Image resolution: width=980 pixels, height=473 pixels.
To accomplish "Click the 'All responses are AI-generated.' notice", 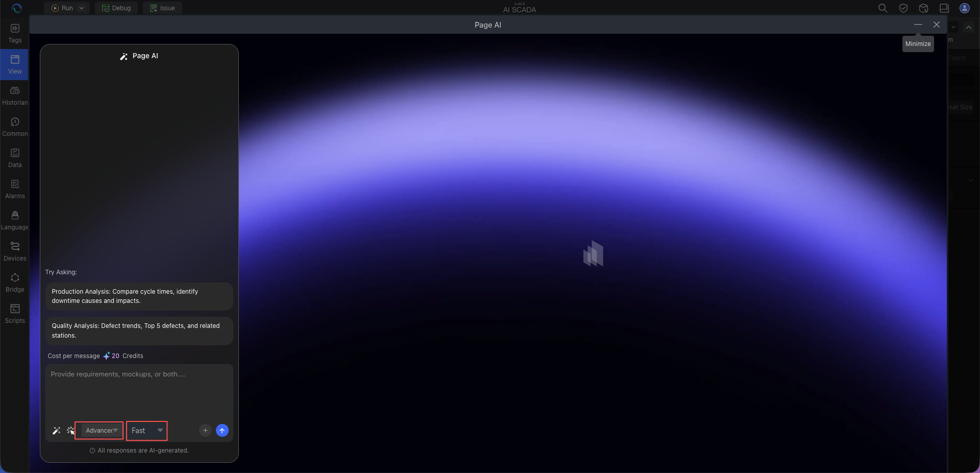I will pyautogui.click(x=139, y=451).
